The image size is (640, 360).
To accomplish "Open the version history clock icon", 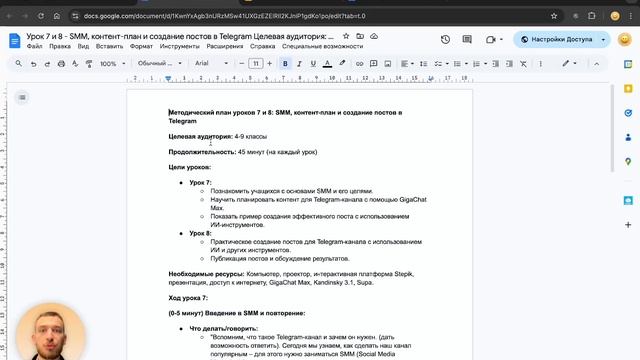I will pyautogui.click(x=445, y=40).
